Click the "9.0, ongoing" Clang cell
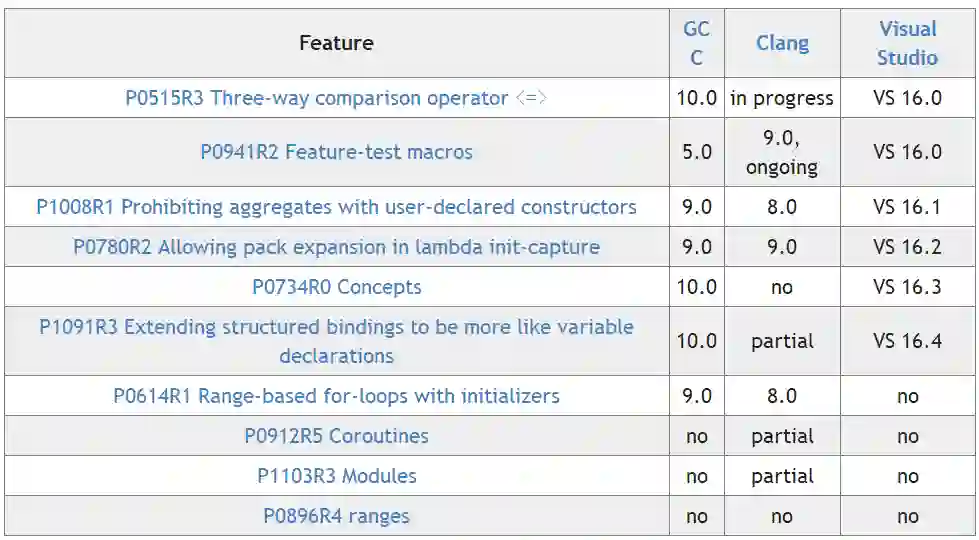This screenshot has width=979, height=540. (x=782, y=152)
